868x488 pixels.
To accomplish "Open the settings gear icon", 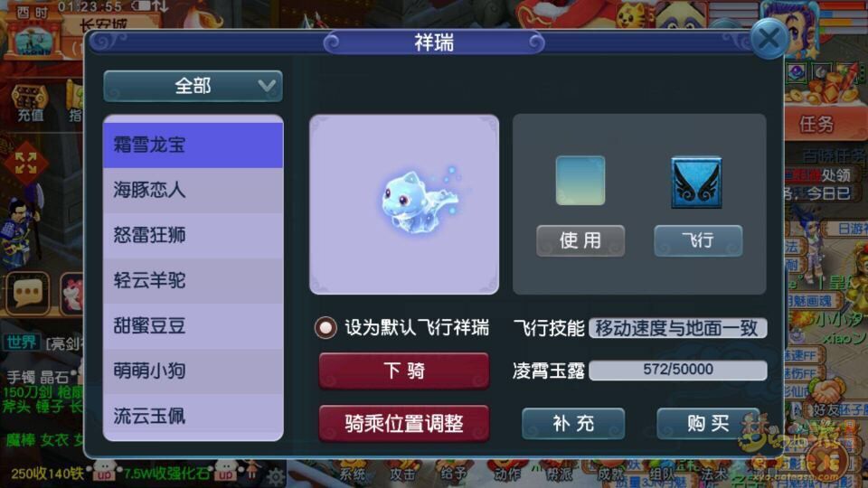I will 275,476.
